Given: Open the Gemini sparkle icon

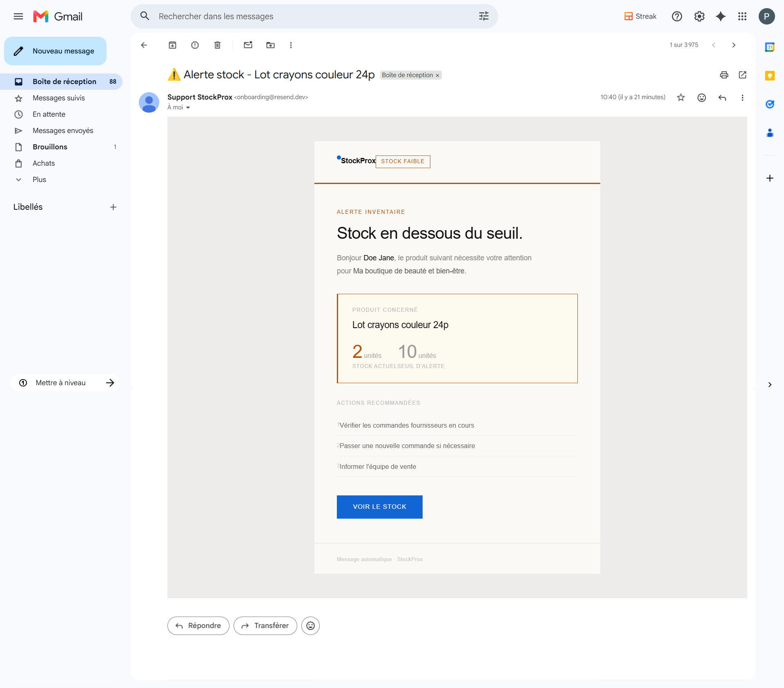Looking at the screenshot, I should click(721, 16).
